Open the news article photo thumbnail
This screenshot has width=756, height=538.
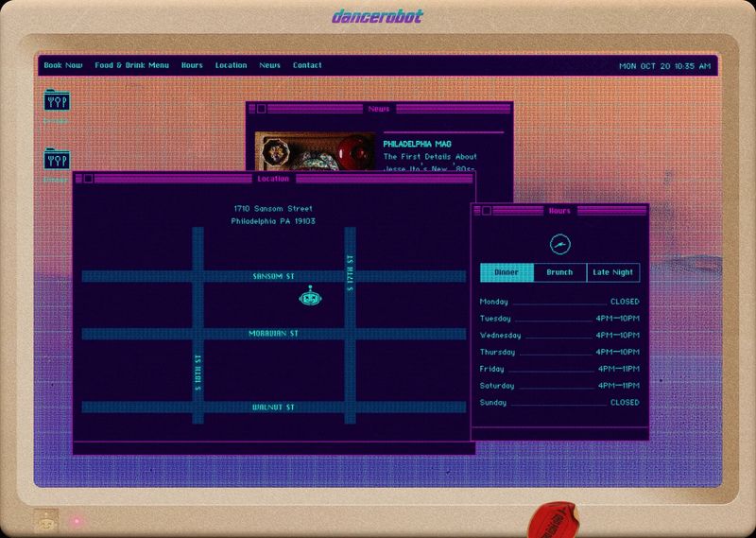coord(316,151)
